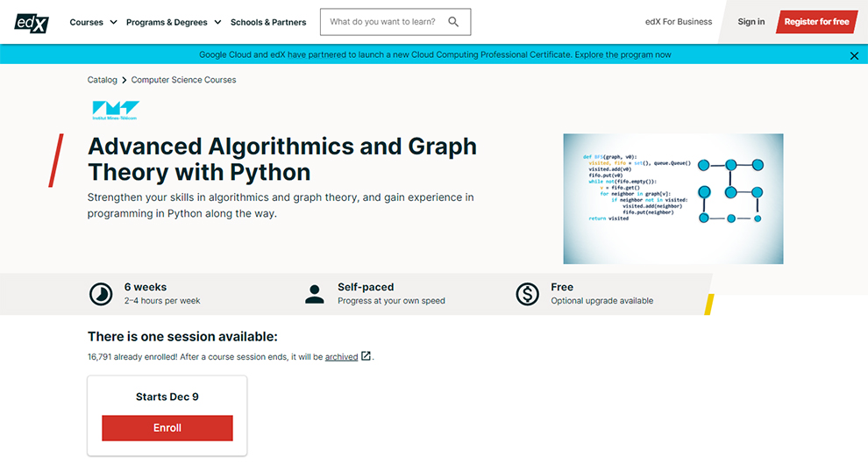Screen dimensions: 868x465
Task: Click 'Progress at your own speed' text
Action: click(391, 301)
